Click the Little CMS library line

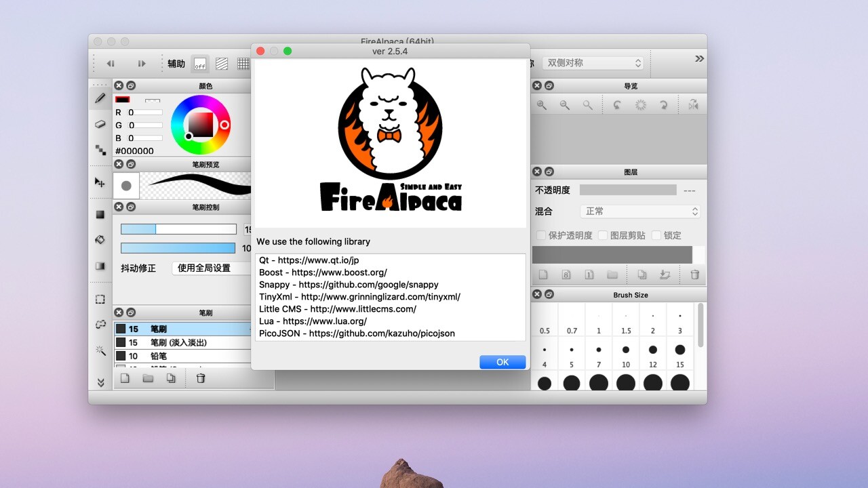tap(338, 309)
